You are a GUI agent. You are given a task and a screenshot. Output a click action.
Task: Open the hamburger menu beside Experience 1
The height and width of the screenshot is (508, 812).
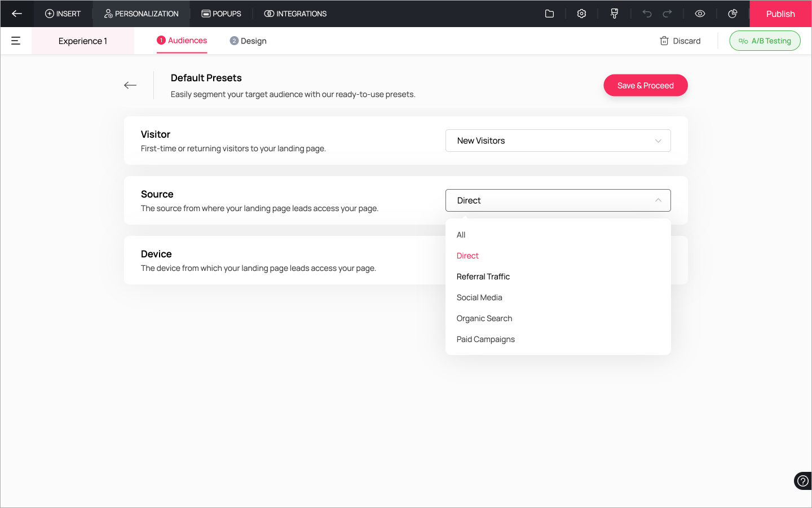pyautogui.click(x=16, y=41)
